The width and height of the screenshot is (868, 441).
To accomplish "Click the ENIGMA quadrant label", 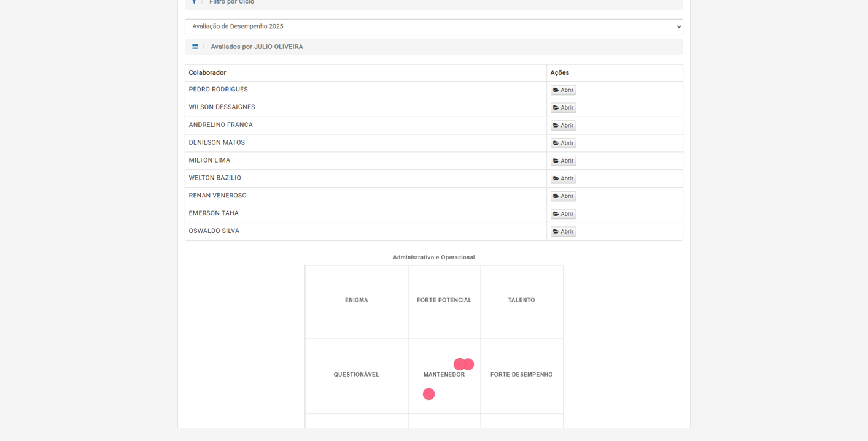I will [x=356, y=301].
